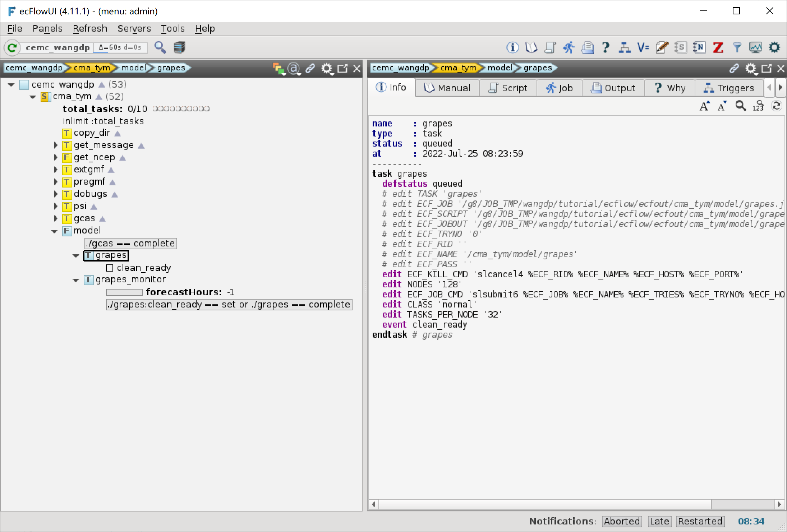Open the Job running-man toolbar icon
Viewport: 787px width, 532px height.
[569, 47]
